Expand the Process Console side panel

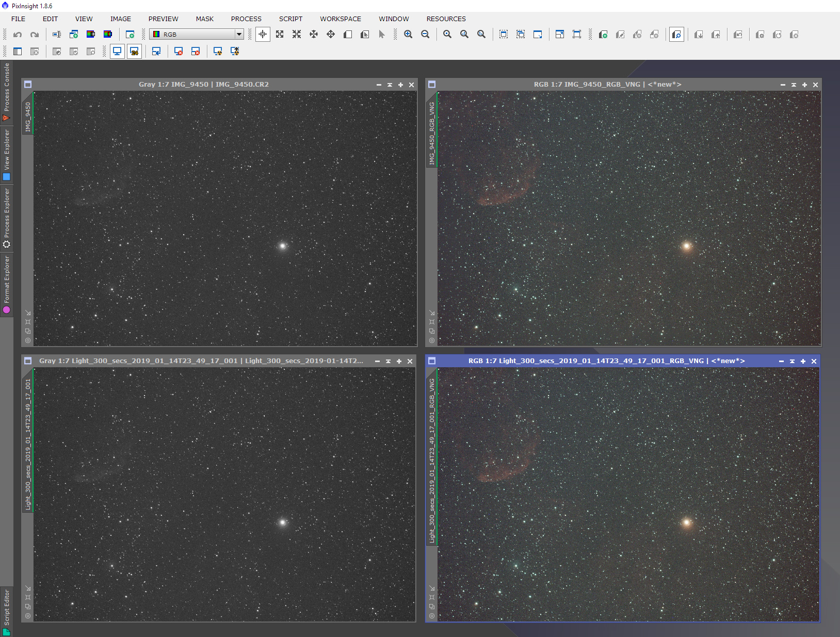7,92
